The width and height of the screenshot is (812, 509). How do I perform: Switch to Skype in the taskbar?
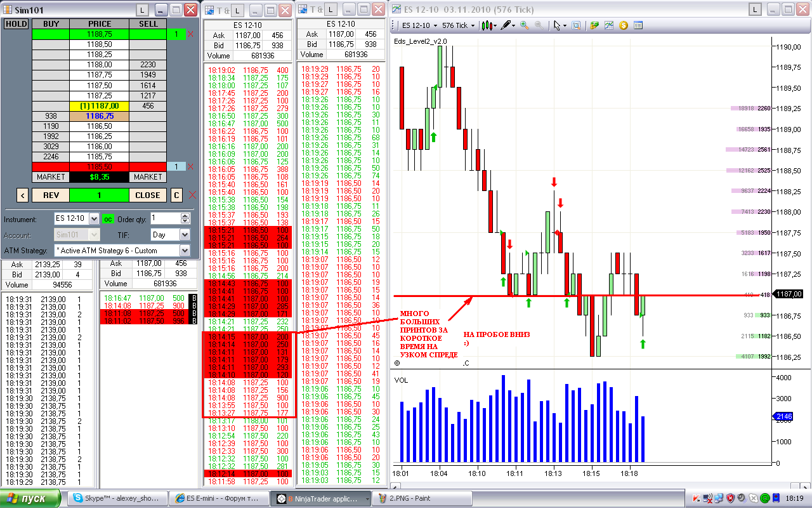point(118,498)
